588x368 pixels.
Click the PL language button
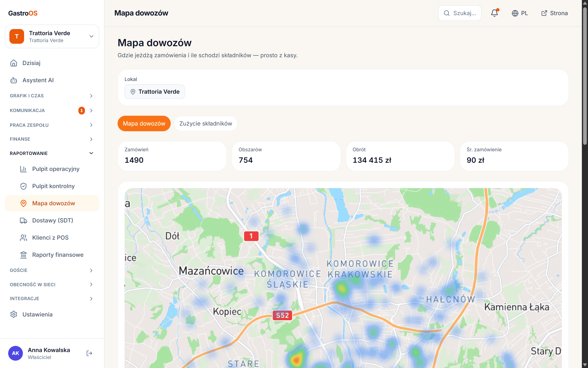(520, 13)
